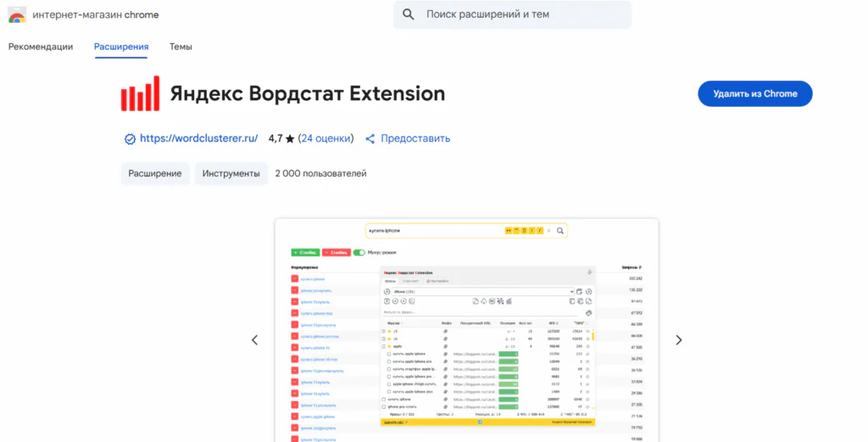Screen dimensions: 868x442
Task: Show previous screenshot with left arrow
Action: [x=254, y=340]
